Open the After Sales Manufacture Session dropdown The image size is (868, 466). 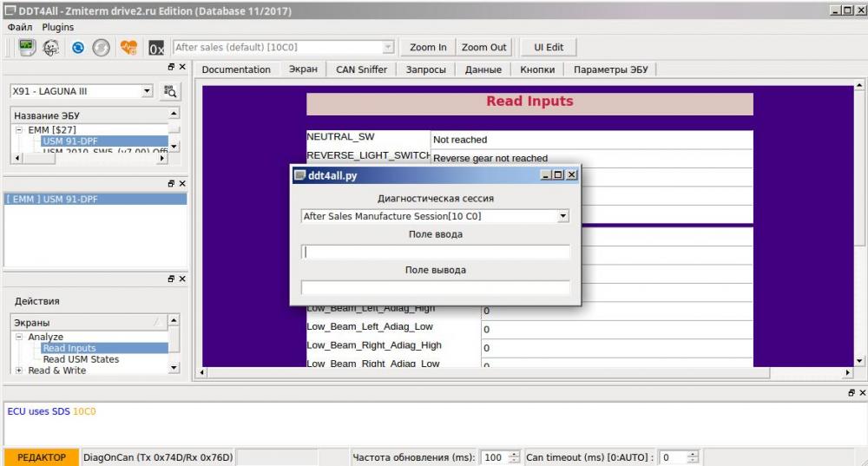coord(563,216)
